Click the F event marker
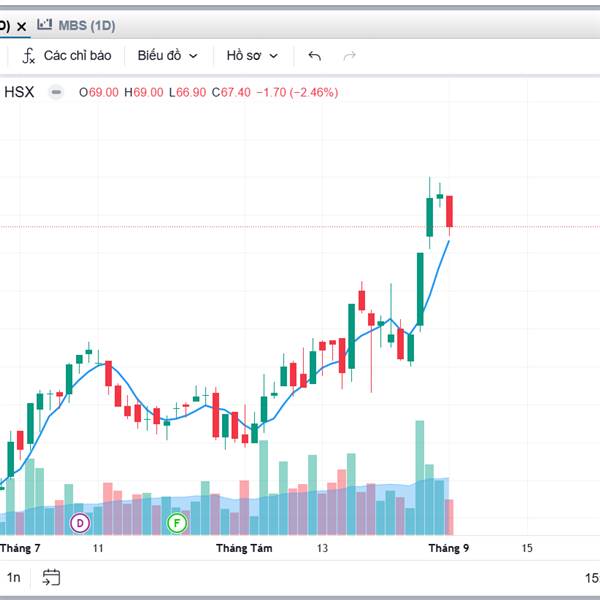600x600 pixels. pos(177,523)
